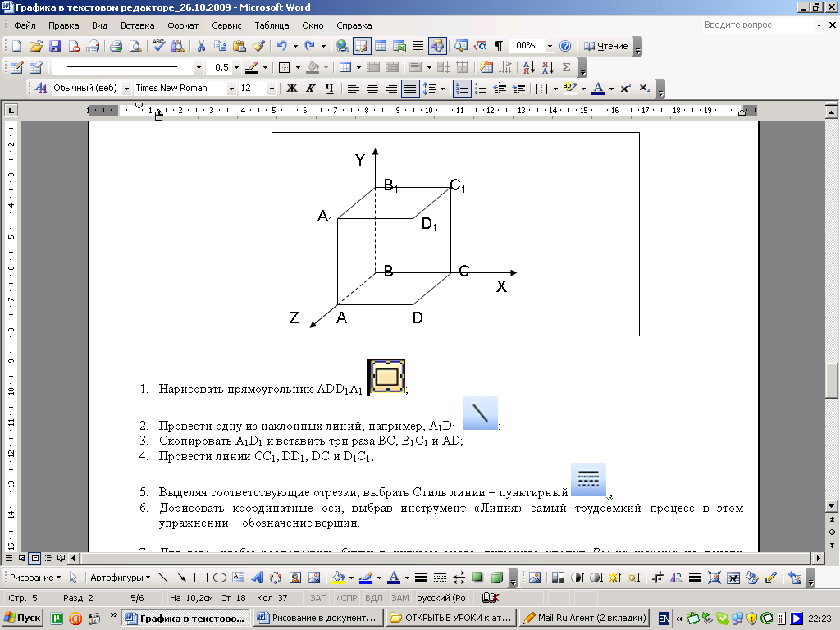
Task: Select the Line drawing tool
Action: click(x=163, y=577)
